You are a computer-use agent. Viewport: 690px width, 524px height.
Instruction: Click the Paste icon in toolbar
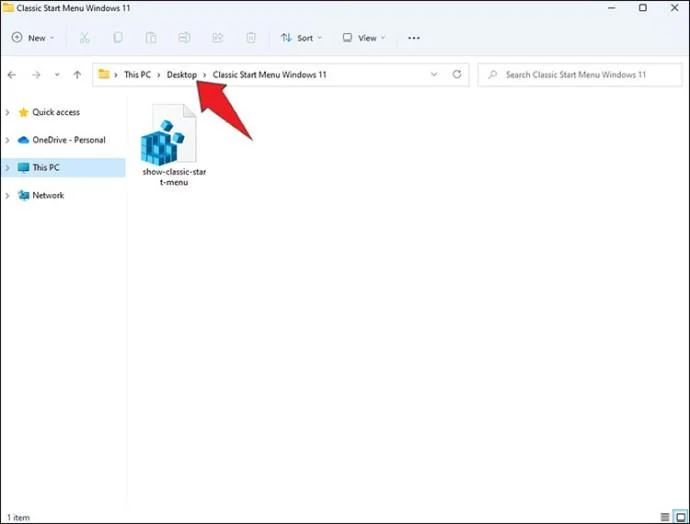tap(151, 38)
